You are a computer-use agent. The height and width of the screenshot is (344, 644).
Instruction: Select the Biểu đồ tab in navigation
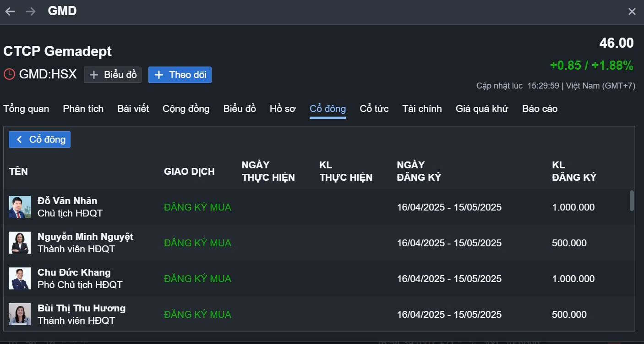pyautogui.click(x=240, y=109)
